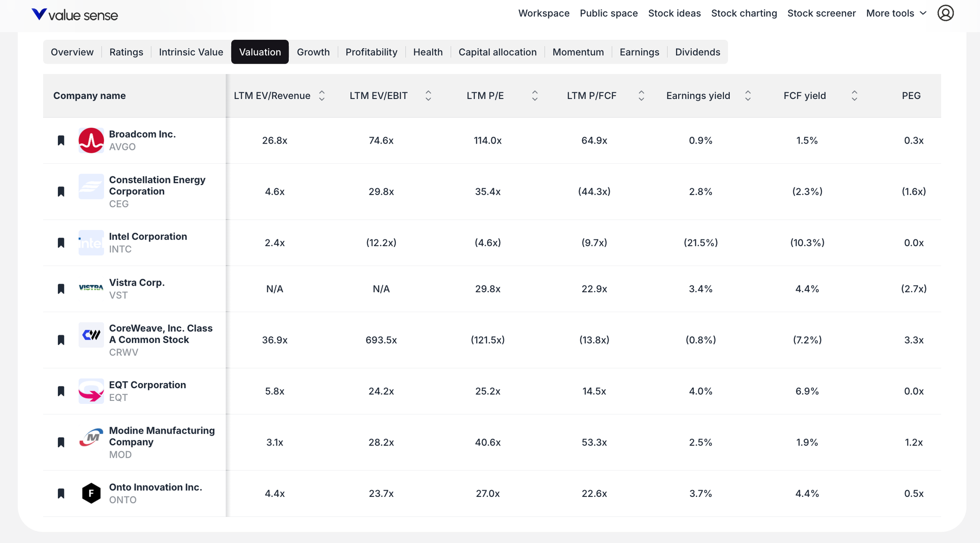Viewport: 980px width, 543px height.
Task: Click the Broadcom company logo
Action: tap(91, 141)
